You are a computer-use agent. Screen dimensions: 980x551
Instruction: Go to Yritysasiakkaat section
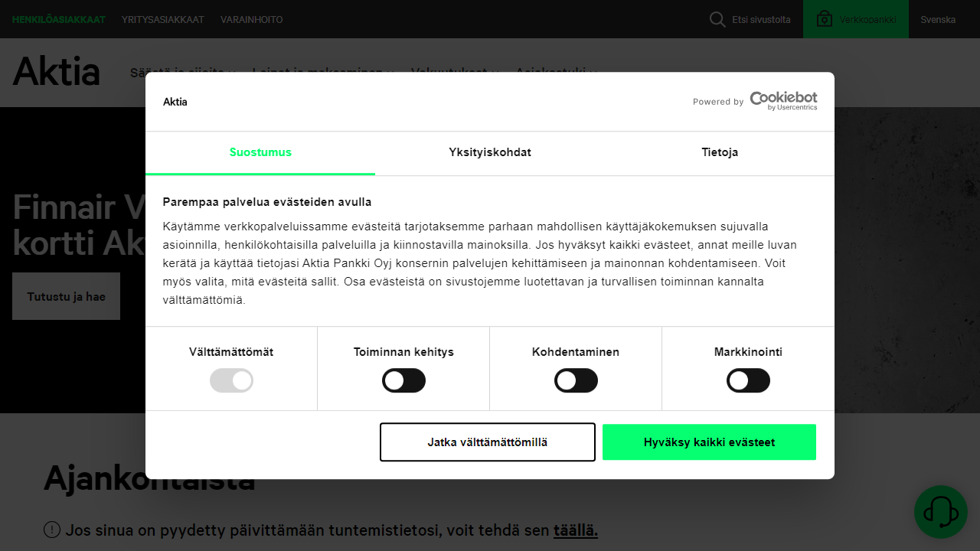pyautogui.click(x=163, y=19)
